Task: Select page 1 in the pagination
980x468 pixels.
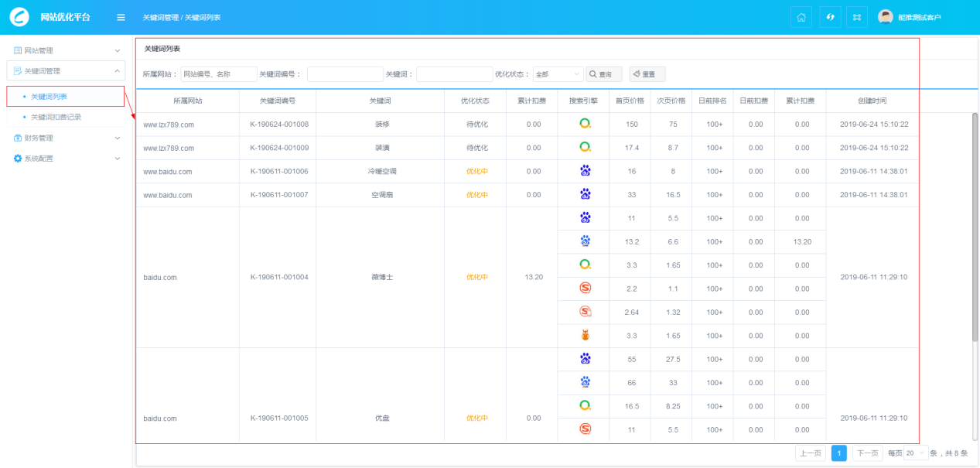Action: [x=839, y=453]
